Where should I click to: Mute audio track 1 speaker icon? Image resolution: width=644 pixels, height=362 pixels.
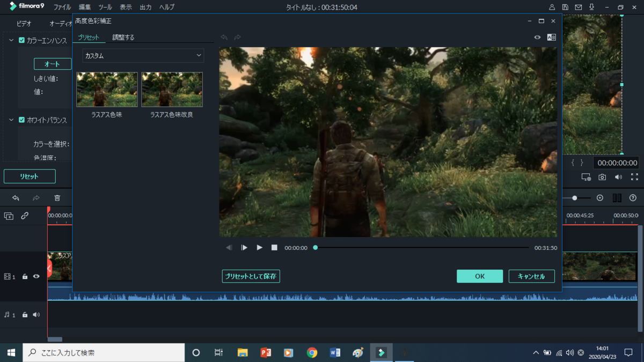click(x=36, y=315)
